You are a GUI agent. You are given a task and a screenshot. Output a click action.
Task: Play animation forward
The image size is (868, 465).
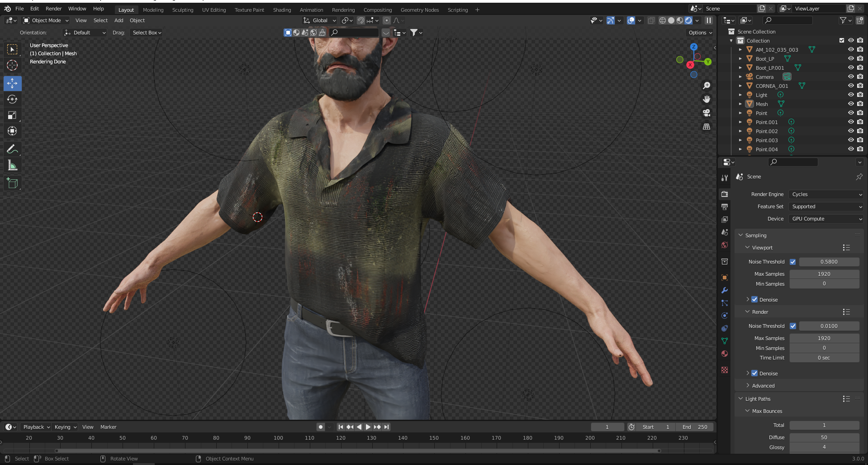pyautogui.click(x=368, y=427)
